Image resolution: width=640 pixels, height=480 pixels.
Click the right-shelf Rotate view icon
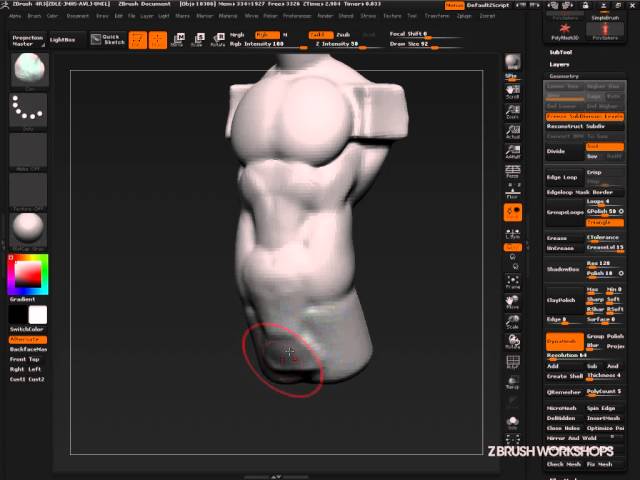pos(513,341)
